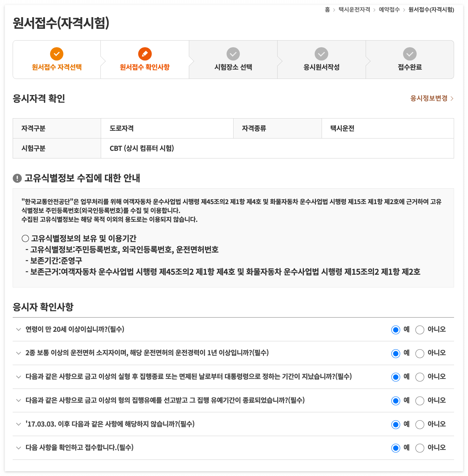Click the 도로자격 table cell
The width and height of the screenshot is (468, 476).
pyautogui.click(x=167, y=128)
